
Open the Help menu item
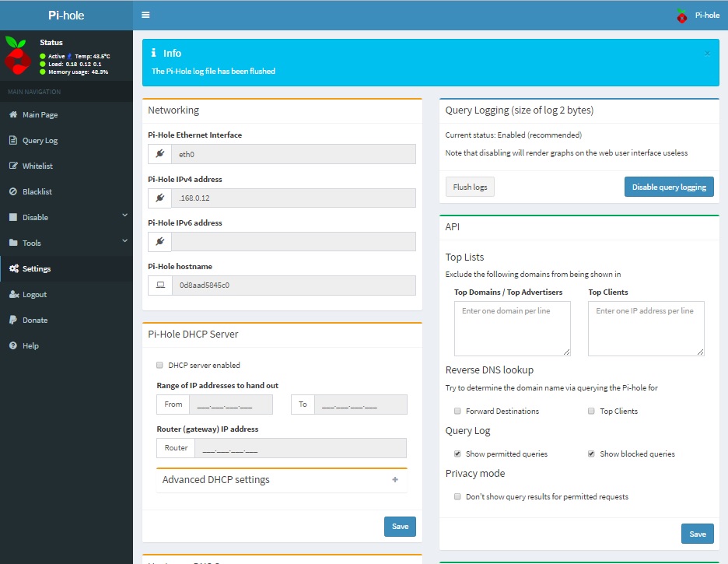coord(66,345)
